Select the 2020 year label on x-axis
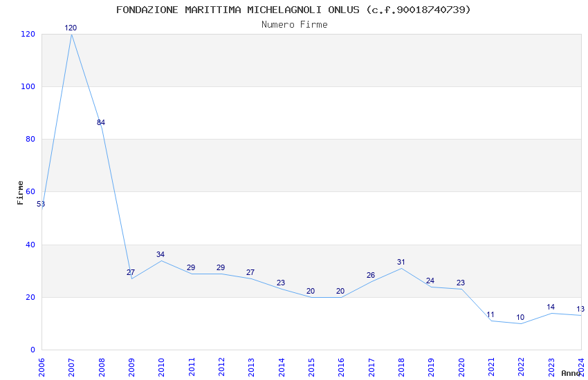This screenshot has height=380, width=588. click(x=461, y=368)
